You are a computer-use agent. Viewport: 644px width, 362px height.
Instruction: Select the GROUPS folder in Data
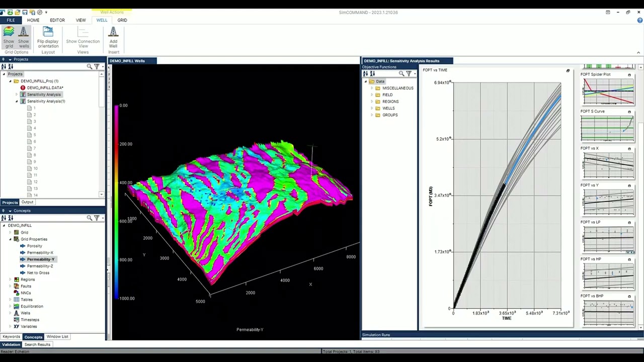pyautogui.click(x=389, y=115)
